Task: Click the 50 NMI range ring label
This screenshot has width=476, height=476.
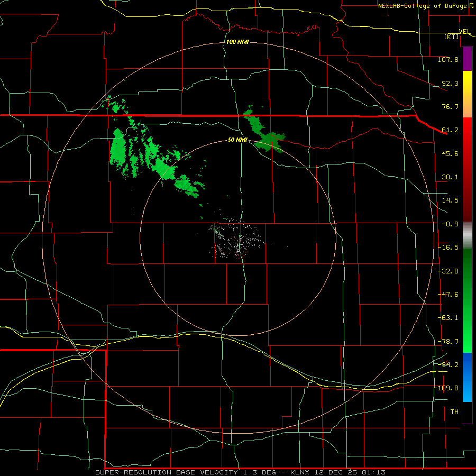Action: [x=237, y=140]
